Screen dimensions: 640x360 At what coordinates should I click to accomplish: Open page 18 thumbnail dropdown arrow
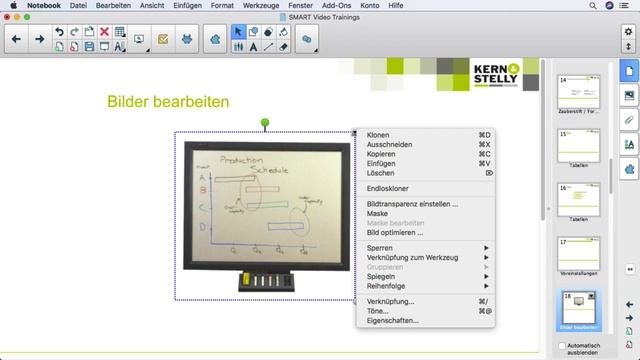coord(591,296)
